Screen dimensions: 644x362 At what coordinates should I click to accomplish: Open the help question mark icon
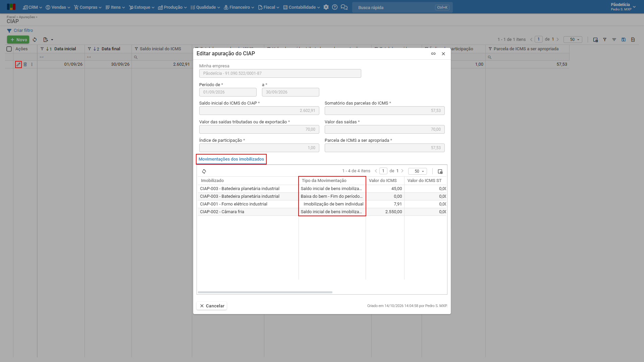[x=335, y=7]
